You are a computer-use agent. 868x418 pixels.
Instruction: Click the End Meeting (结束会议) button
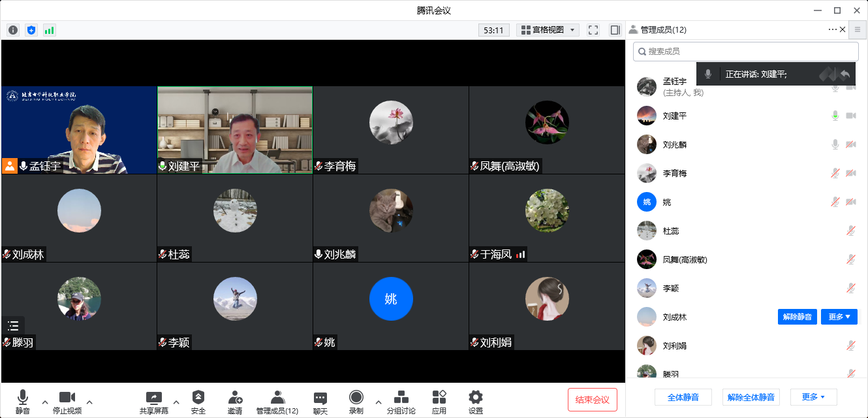pyautogui.click(x=592, y=400)
